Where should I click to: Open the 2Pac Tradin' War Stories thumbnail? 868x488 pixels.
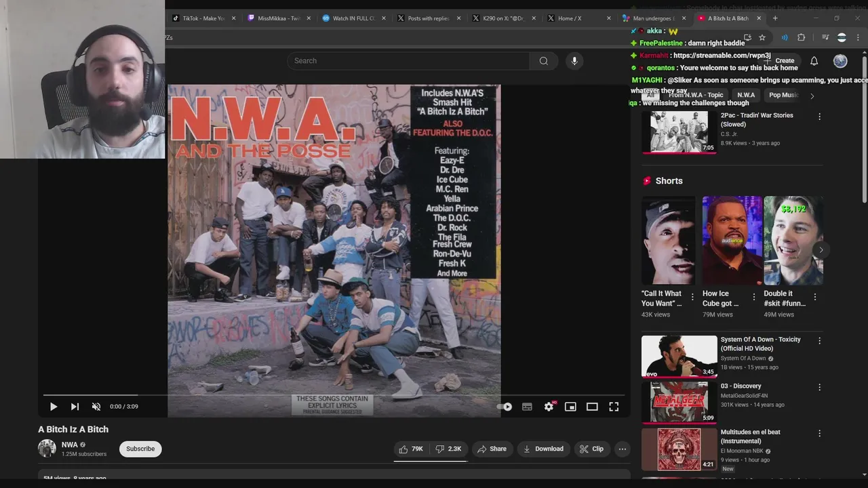(679, 132)
